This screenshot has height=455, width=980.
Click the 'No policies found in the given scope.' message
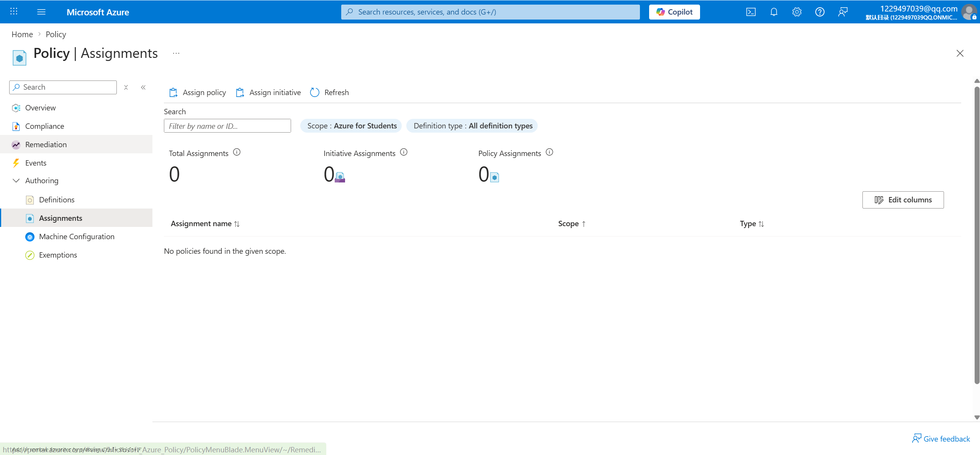[x=225, y=251]
